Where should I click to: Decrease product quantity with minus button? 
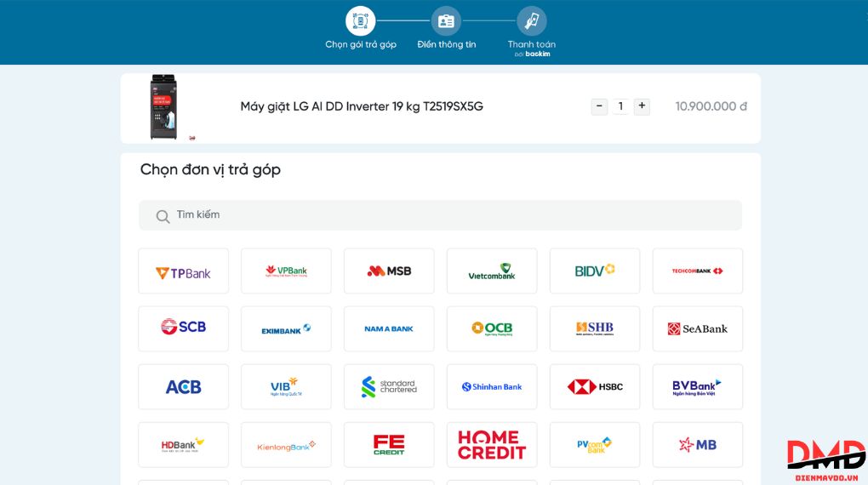[599, 106]
